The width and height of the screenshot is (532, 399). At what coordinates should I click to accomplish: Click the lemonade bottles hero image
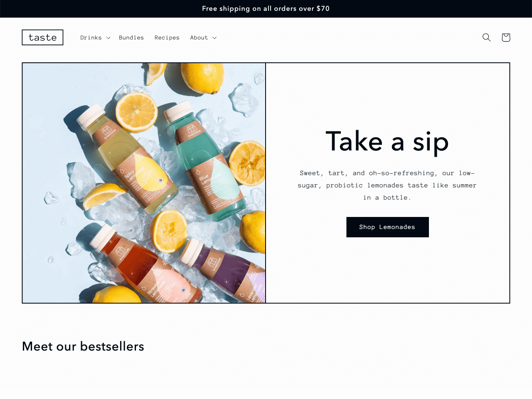144,183
